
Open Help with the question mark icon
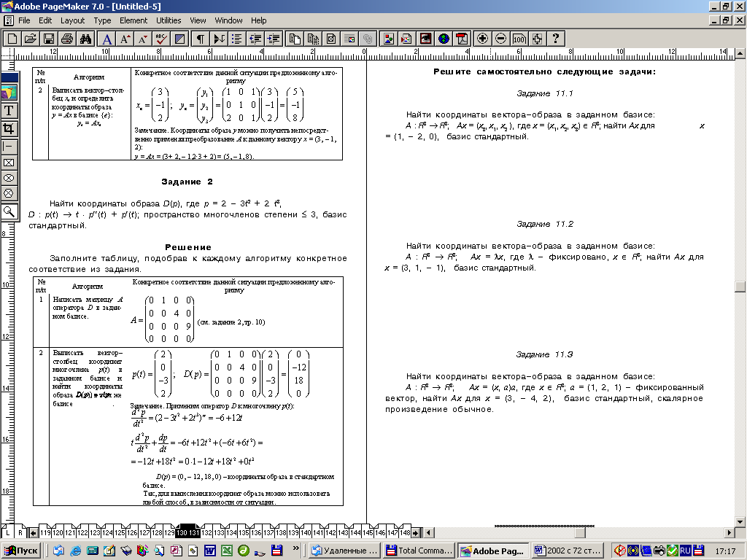(x=555, y=39)
